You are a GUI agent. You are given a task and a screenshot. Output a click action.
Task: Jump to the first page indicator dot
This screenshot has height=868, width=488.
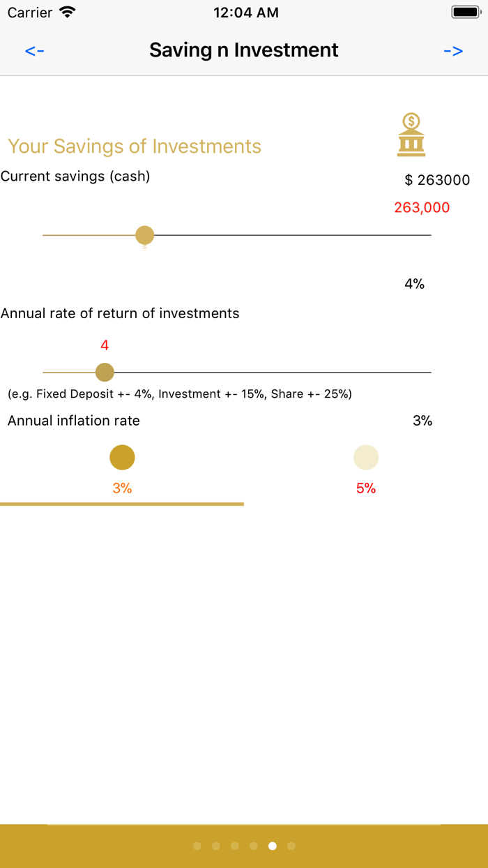pos(197,846)
